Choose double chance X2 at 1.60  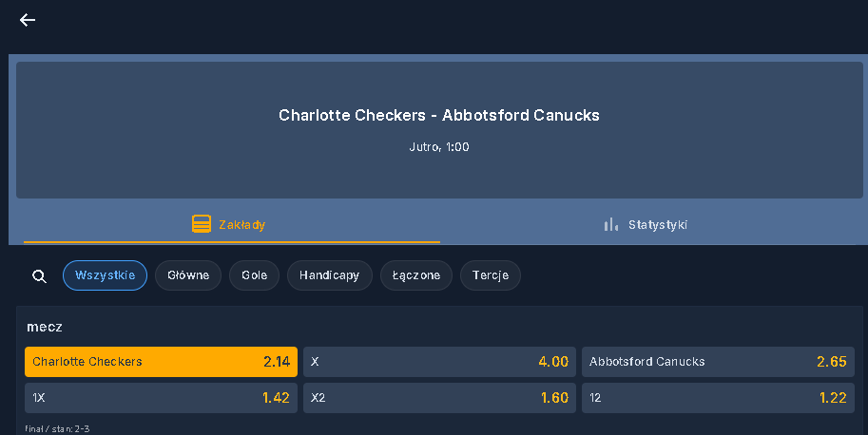[x=439, y=398]
